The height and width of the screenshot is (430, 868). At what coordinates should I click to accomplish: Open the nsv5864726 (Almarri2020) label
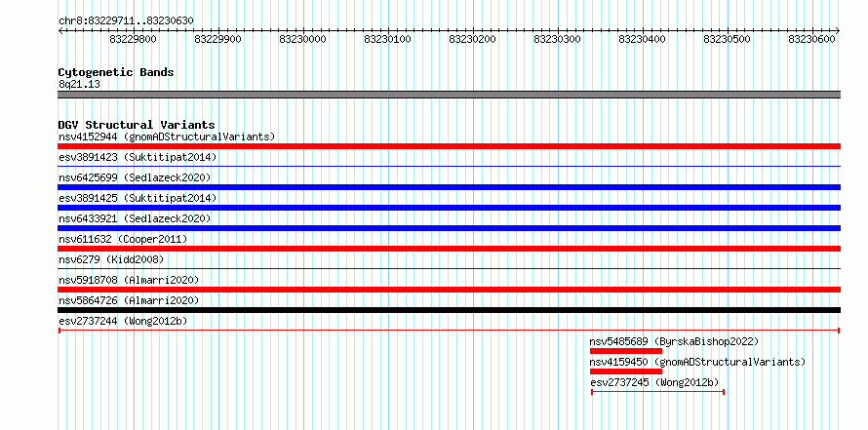pyautogui.click(x=129, y=300)
